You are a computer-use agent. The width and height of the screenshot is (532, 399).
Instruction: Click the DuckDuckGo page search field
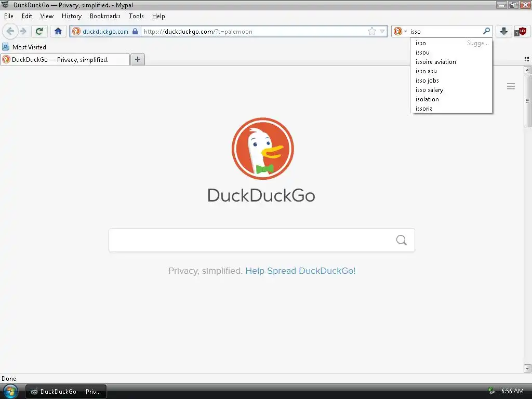(262, 240)
